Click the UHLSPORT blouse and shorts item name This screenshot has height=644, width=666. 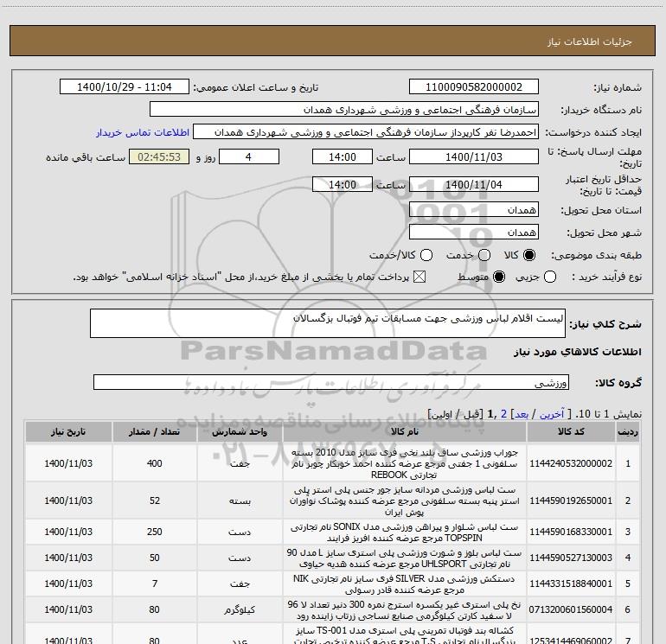point(405,558)
